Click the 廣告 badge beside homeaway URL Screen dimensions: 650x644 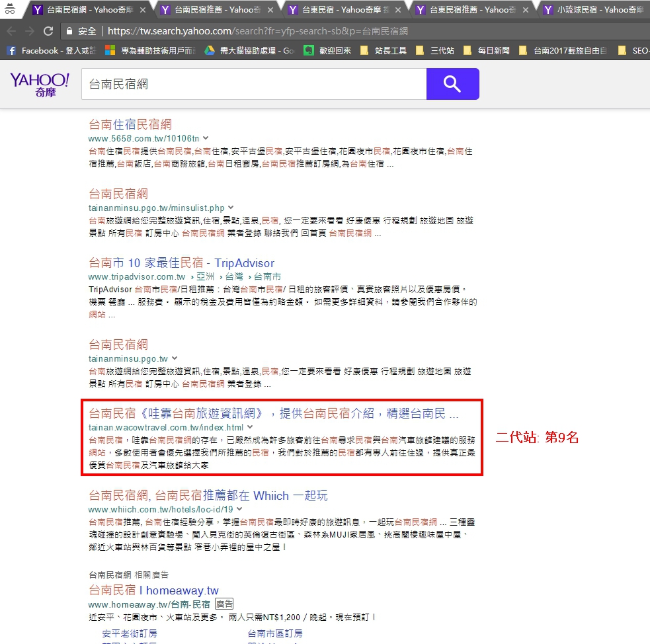coord(224,604)
